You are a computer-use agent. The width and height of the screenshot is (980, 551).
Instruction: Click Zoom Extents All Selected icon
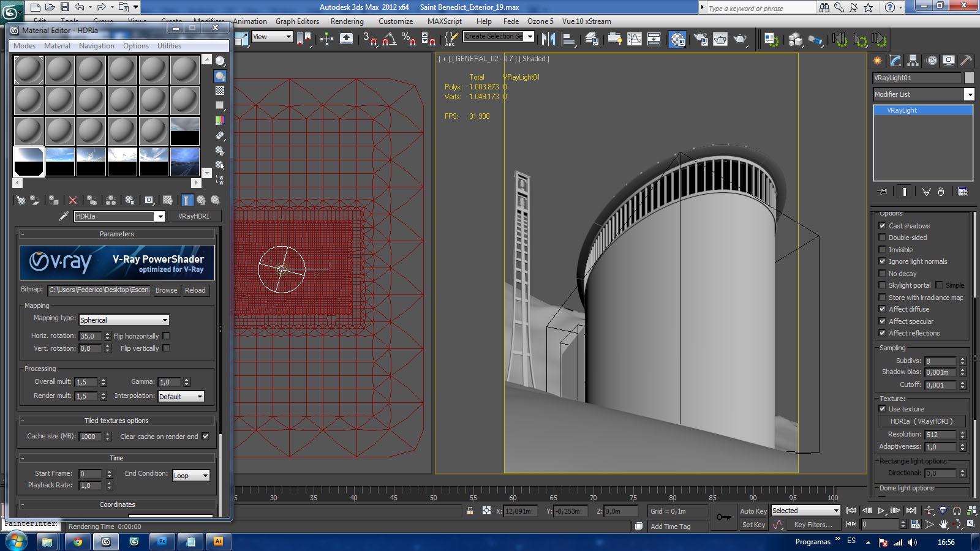(x=971, y=511)
